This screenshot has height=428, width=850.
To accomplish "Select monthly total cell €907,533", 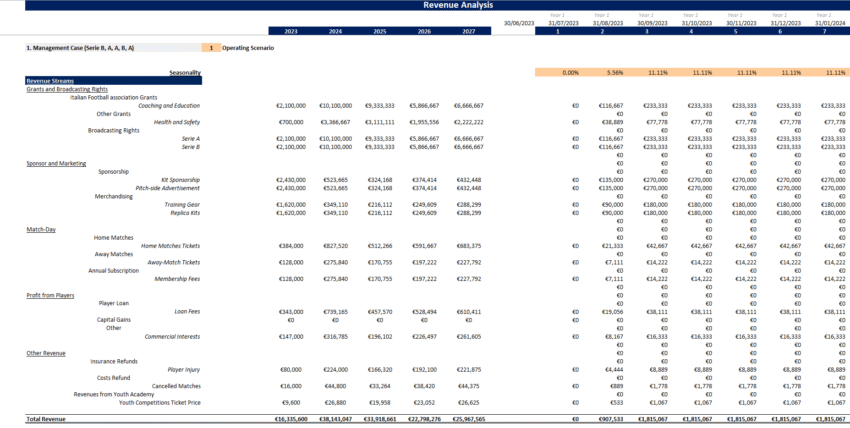I will [610, 419].
